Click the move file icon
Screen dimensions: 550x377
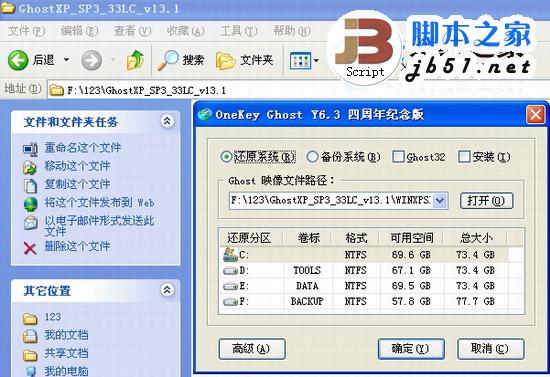point(31,167)
